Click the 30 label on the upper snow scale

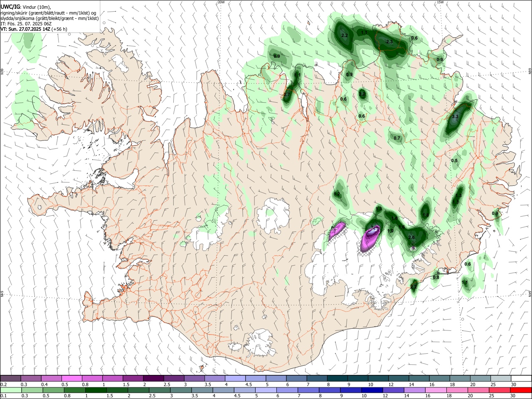point(513,384)
